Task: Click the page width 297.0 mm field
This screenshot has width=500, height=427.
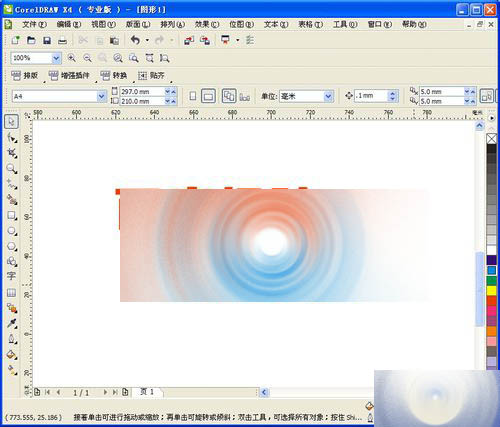Action: [142, 91]
